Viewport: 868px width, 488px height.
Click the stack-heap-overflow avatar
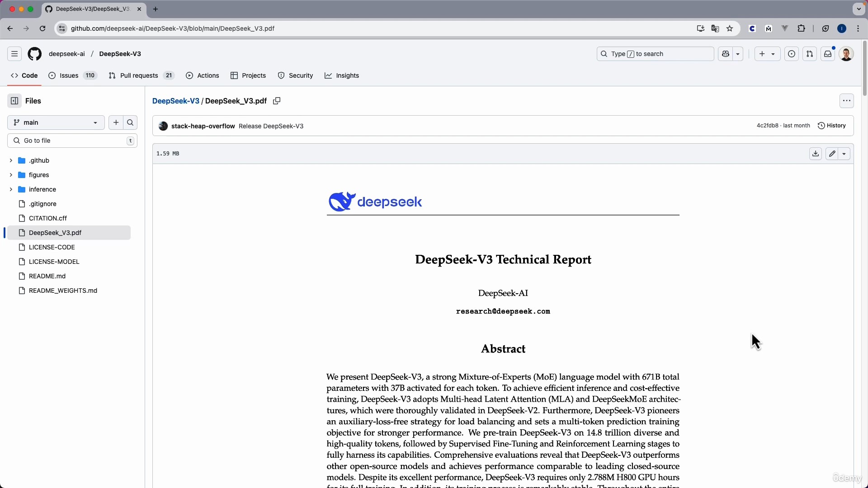click(x=163, y=126)
